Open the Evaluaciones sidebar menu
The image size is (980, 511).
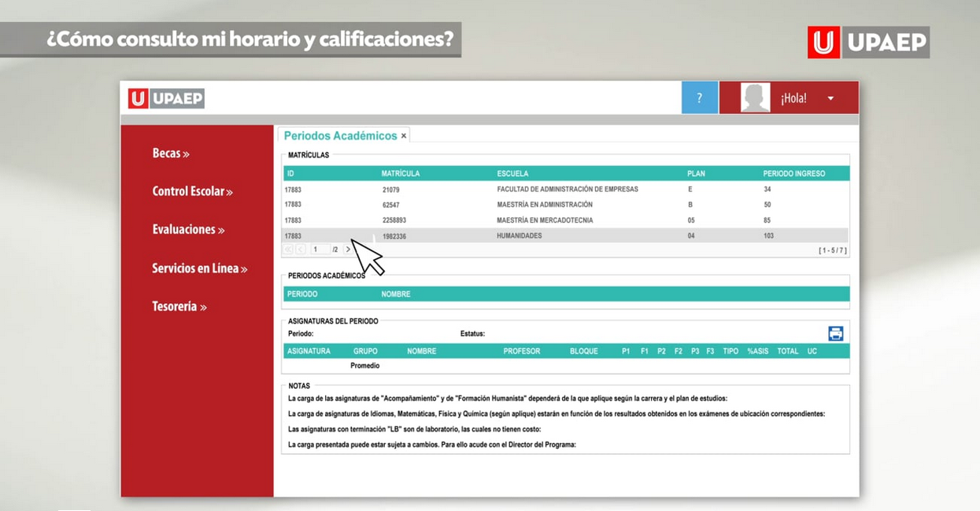click(188, 230)
